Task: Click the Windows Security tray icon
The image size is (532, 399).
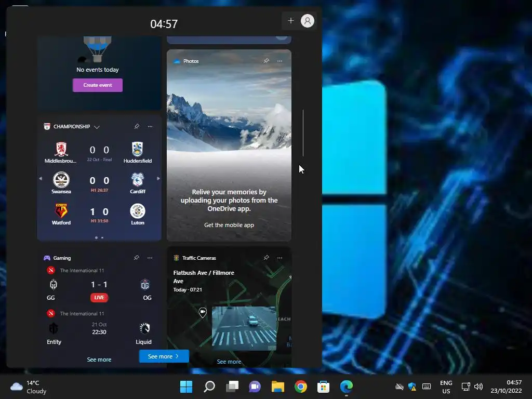Action: [413, 387]
